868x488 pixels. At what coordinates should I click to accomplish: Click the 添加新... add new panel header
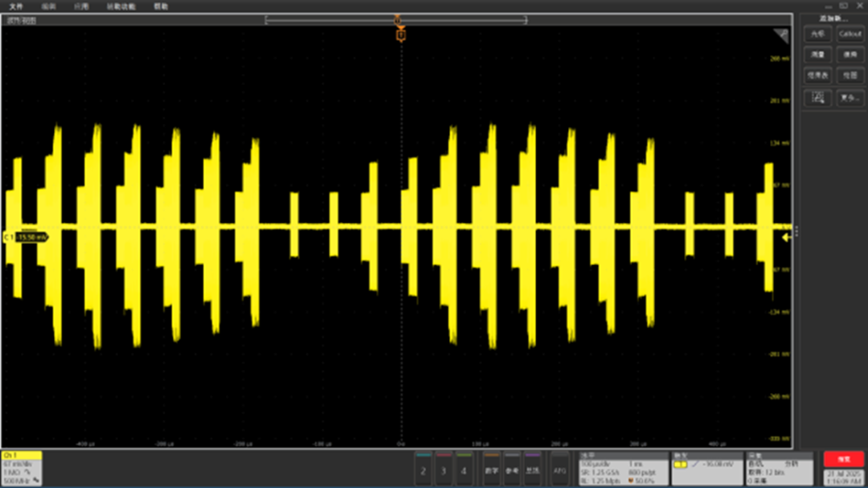(833, 18)
